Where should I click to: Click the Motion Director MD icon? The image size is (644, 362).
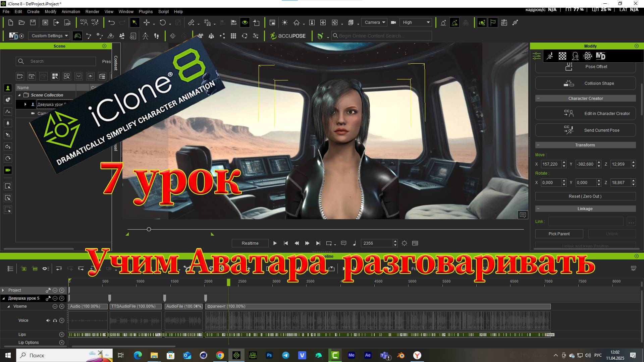pyautogui.click(x=13, y=36)
